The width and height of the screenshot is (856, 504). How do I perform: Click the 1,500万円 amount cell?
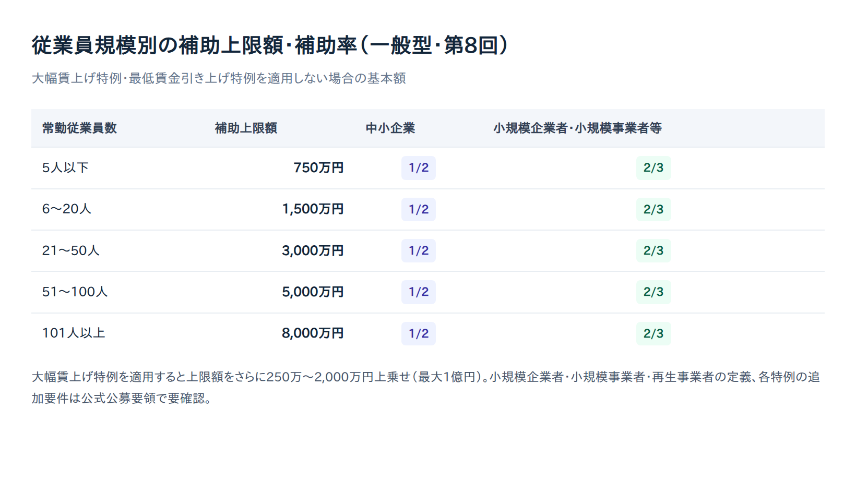[313, 209]
